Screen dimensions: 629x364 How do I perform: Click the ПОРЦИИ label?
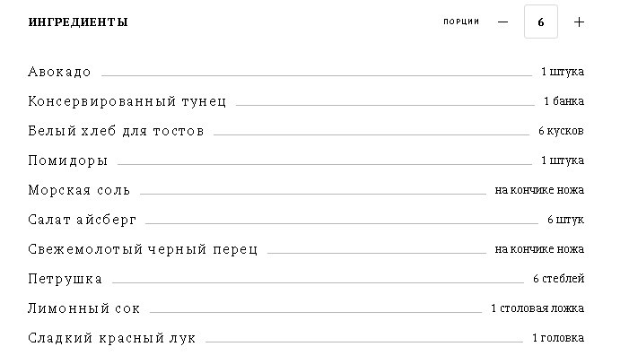[x=461, y=22]
